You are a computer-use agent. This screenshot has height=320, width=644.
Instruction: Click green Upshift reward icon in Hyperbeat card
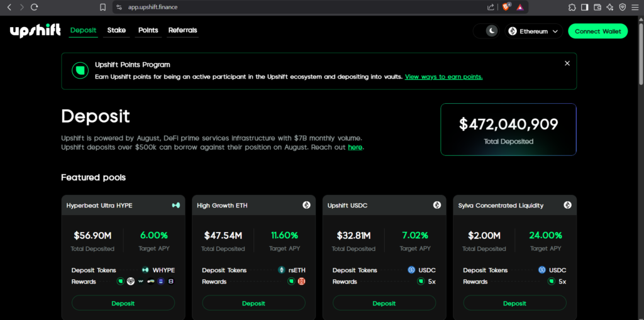pyautogui.click(x=120, y=282)
